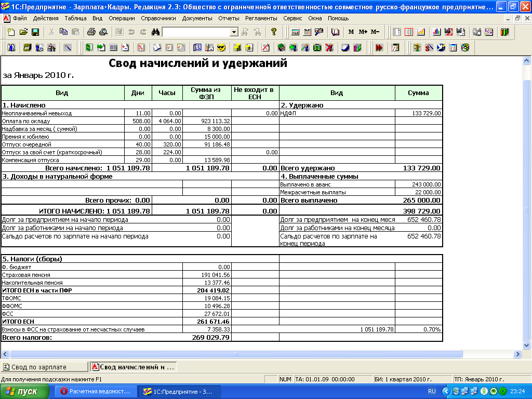Open the Сервис menu
532x399 pixels.
point(292,18)
